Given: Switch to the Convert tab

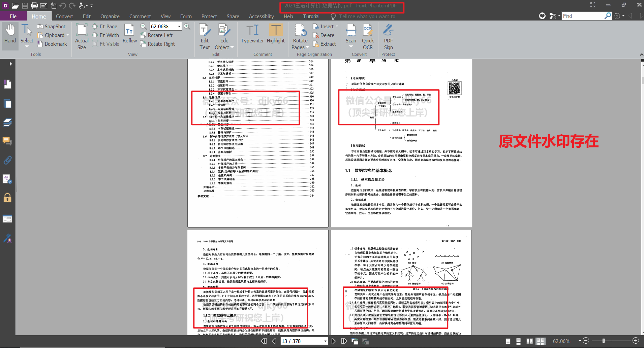Looking at the screenshot, I should coord(64,16).
